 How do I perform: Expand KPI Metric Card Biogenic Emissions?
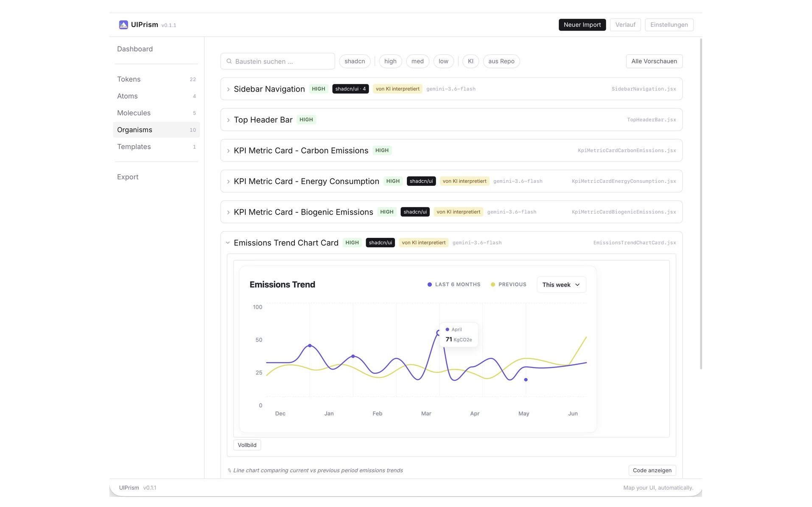(228, 212)
